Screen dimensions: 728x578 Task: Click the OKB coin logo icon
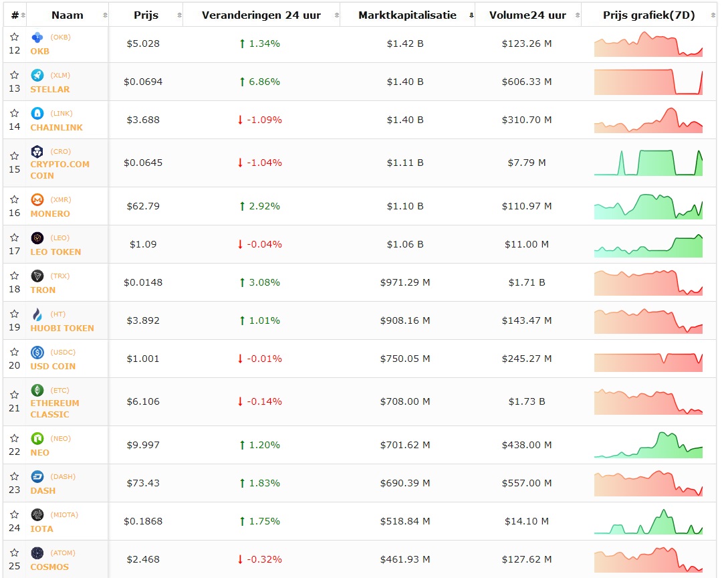pyautogui.click(x=37, y=37)
